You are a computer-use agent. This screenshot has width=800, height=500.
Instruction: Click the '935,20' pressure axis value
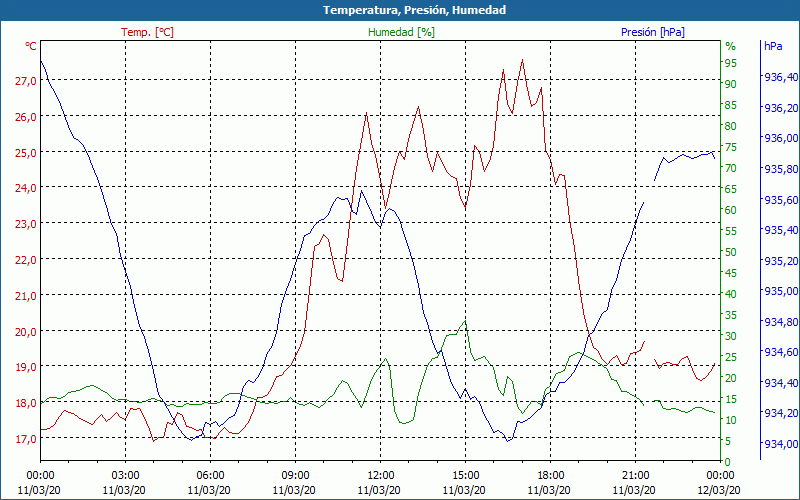(x=781, y=260)
